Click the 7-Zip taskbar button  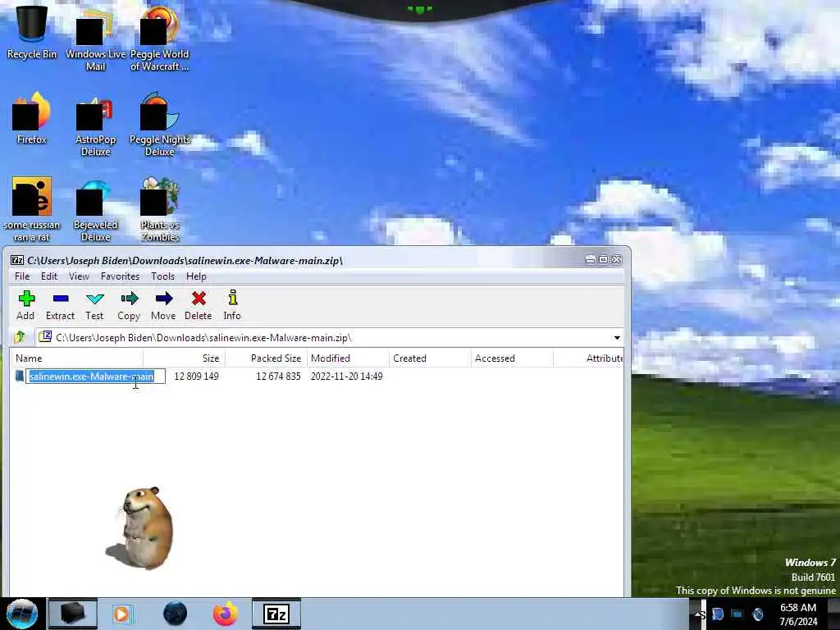pos(276,614)
